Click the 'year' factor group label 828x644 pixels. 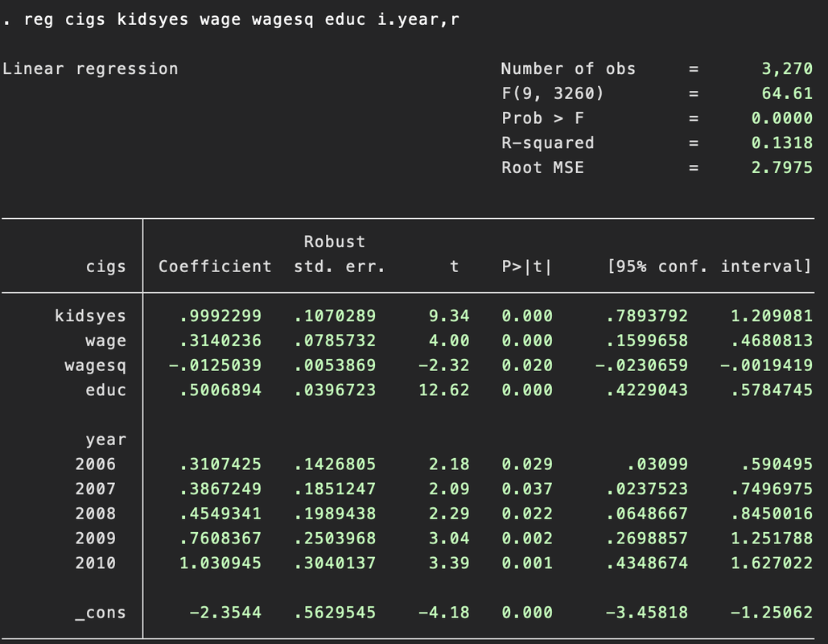[x=106, y=440]
